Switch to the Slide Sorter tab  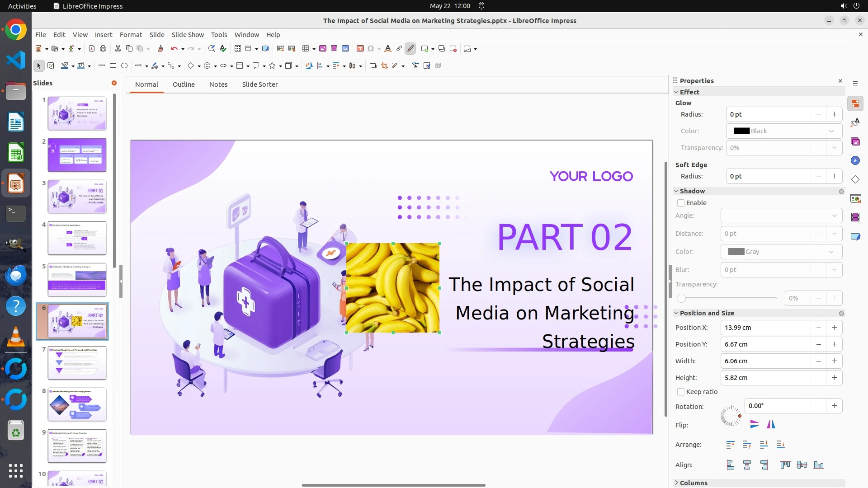[259, 84]
